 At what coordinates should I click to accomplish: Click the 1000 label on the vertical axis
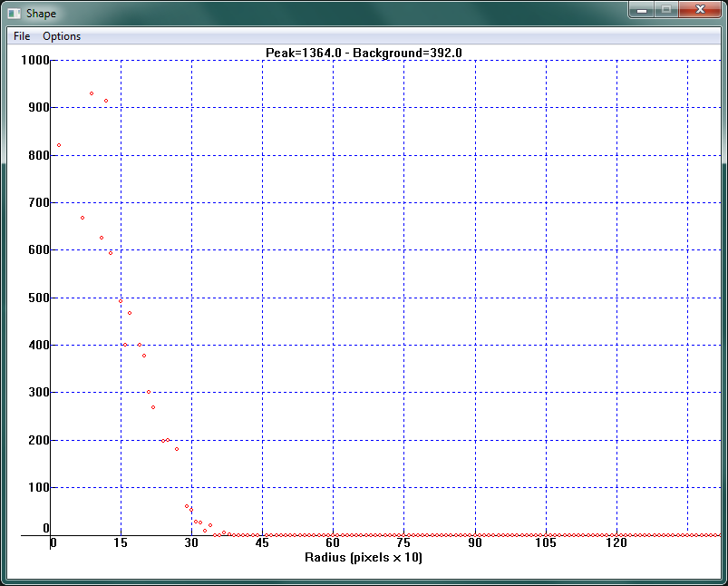37,60
